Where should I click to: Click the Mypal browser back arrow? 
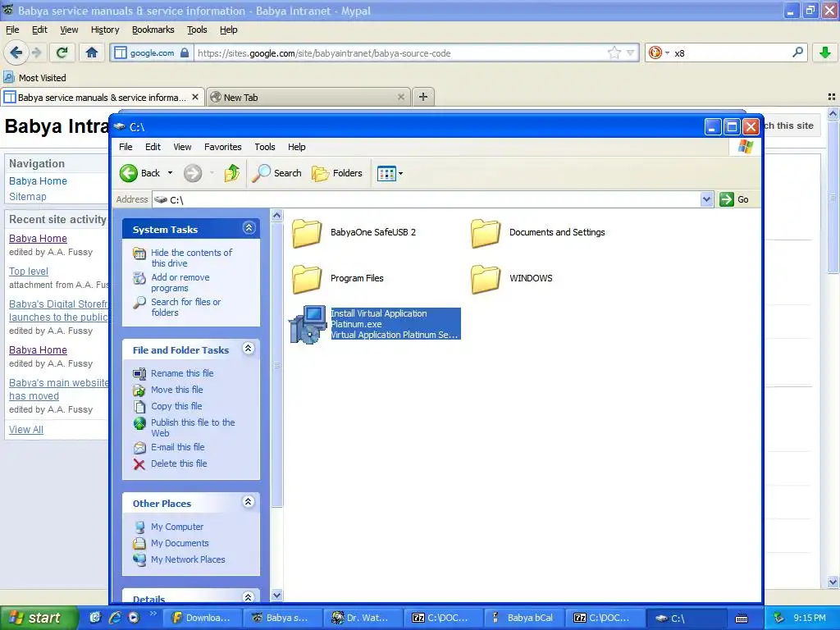16,52
